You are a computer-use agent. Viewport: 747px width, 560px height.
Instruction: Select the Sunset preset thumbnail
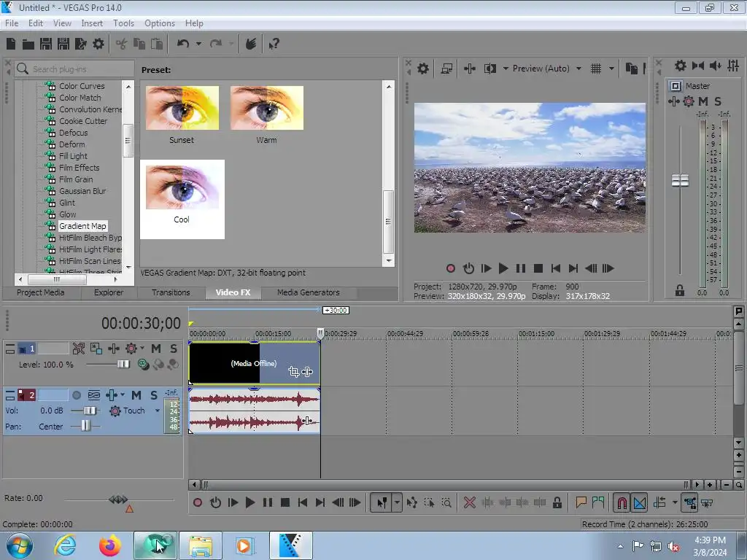[x=182, y=108]
